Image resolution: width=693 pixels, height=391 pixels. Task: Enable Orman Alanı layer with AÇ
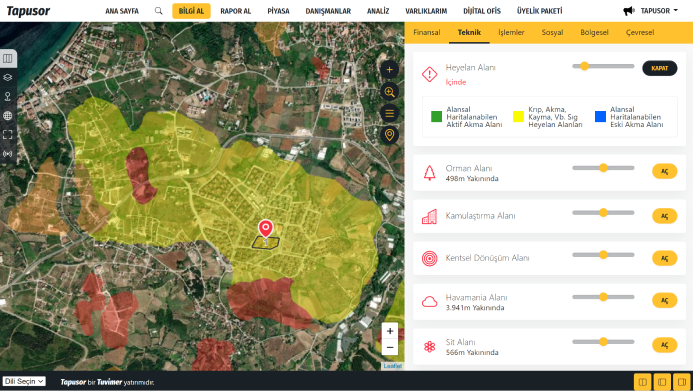[664, 171]
